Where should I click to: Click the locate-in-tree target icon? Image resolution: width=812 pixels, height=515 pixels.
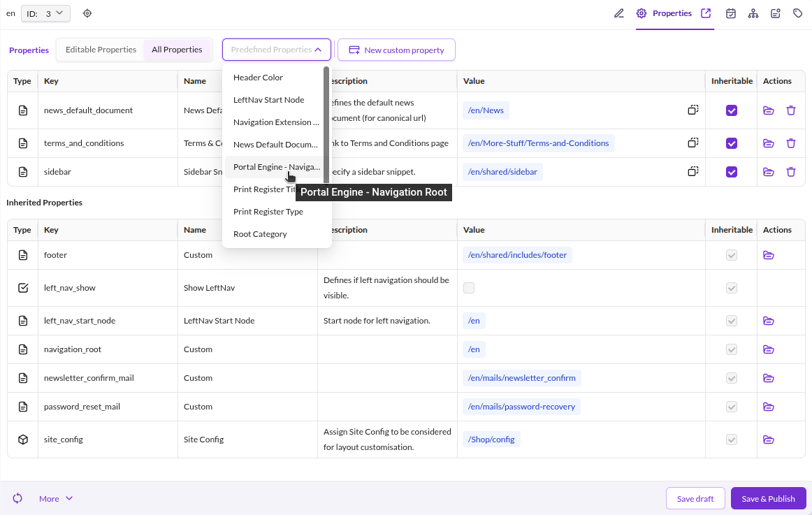87,13
